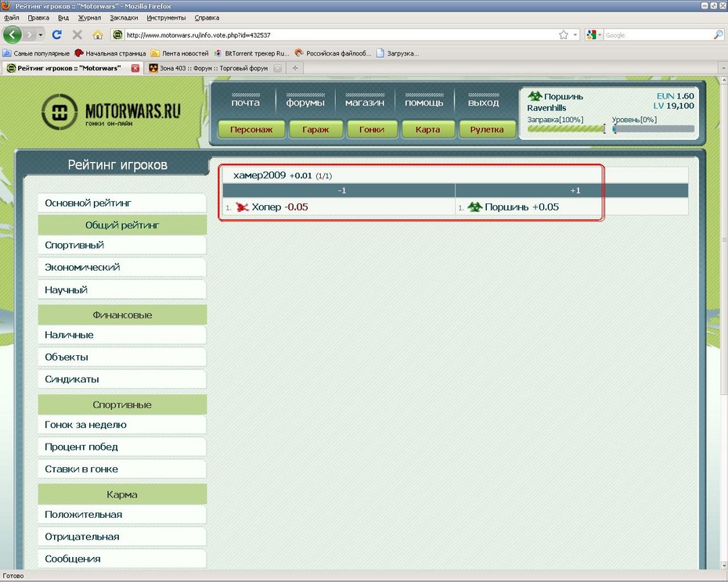Image resolution: width=728 pixels, height=582 pixels.
Task: Open the Синдикаты rating item
Action: pyautogui.click(x=122, y=379)
